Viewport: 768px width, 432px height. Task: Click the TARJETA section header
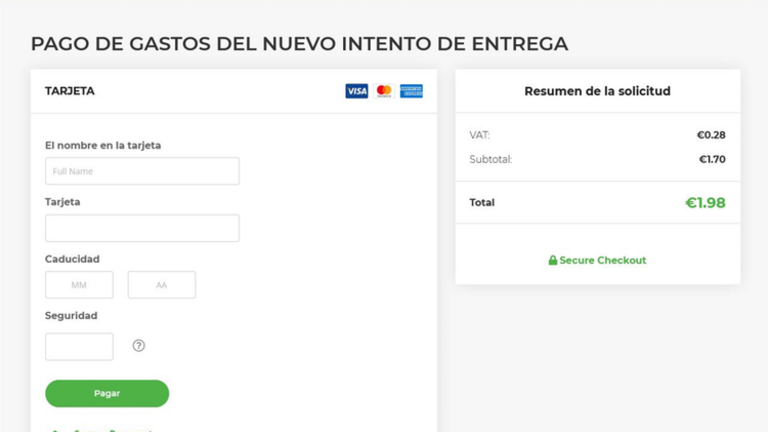(x=70, y=91)
